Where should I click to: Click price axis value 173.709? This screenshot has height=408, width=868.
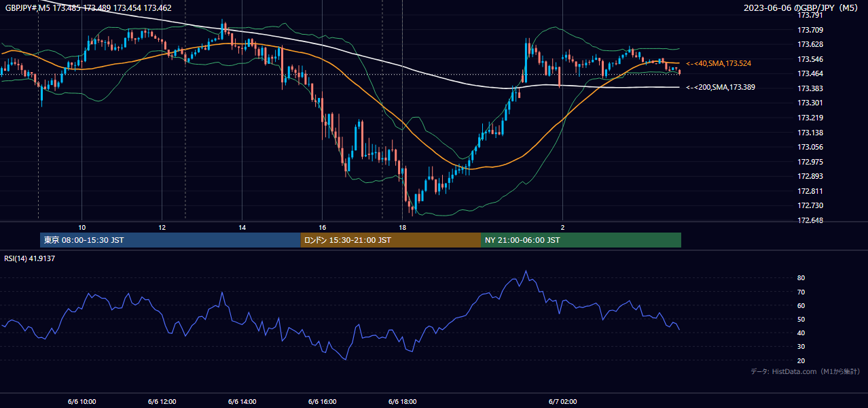tap(810, 30)
